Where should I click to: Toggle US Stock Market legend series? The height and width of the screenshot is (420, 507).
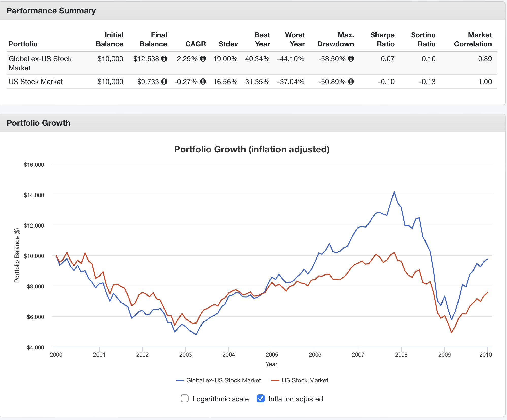(x=305, y=380)
